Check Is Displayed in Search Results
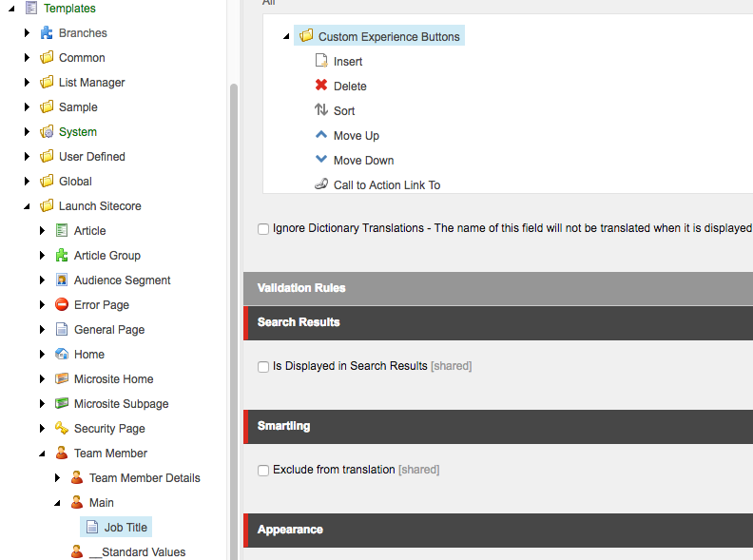Image resolution: width=753 pixels, height=560 pixels. [x=263, y=367]
